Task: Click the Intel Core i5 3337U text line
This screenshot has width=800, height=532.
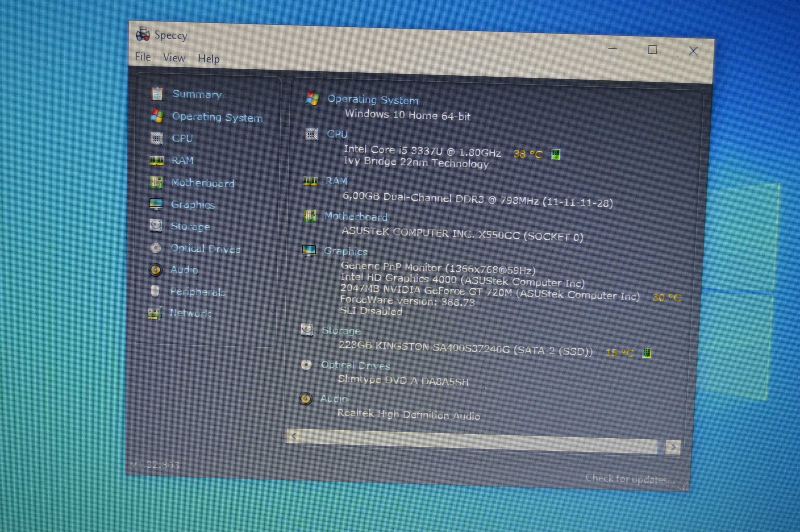Action: tap(422, 151)
